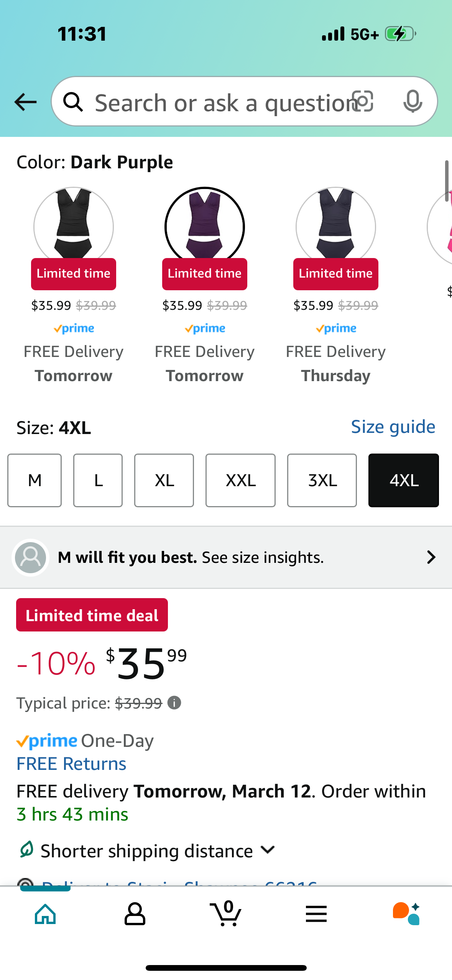Image resolution: width=452 pixels, height=980 pixels.
Task: Open the account profile icon
Action: [135, 914]
